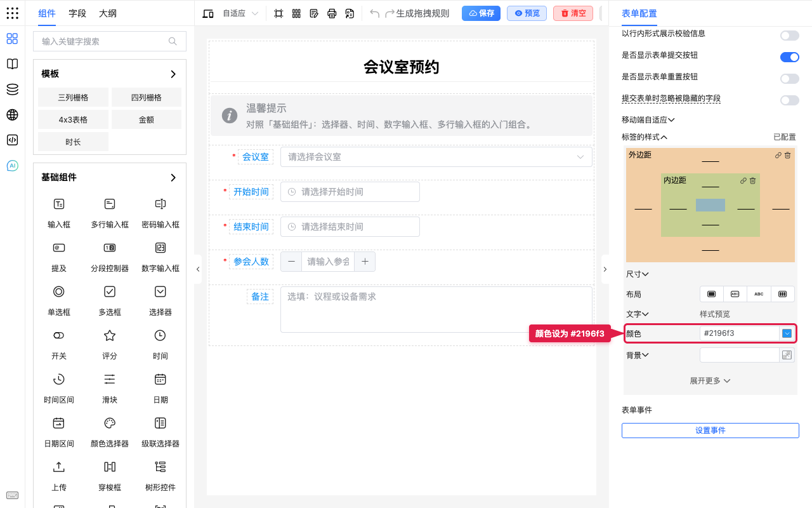Screen dimensions: 812x508
Task: Expand the 尺寸 section
Action: [x=637, y=274]
